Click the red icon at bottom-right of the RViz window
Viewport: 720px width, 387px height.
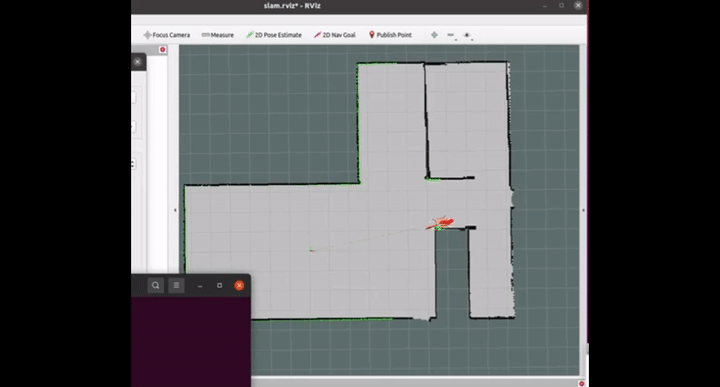581,383
